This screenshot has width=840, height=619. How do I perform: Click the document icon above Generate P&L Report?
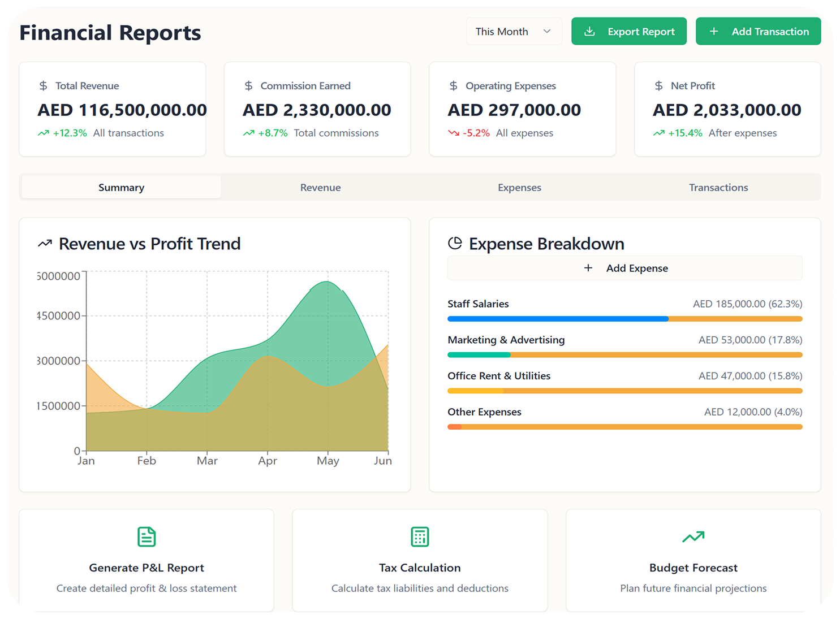coord(147,536)
